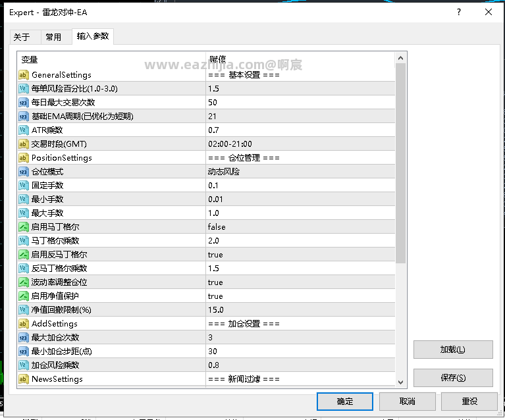Click double icon beside 固定手数
Screen dimensions: 505x420
[x=24, y=186]
